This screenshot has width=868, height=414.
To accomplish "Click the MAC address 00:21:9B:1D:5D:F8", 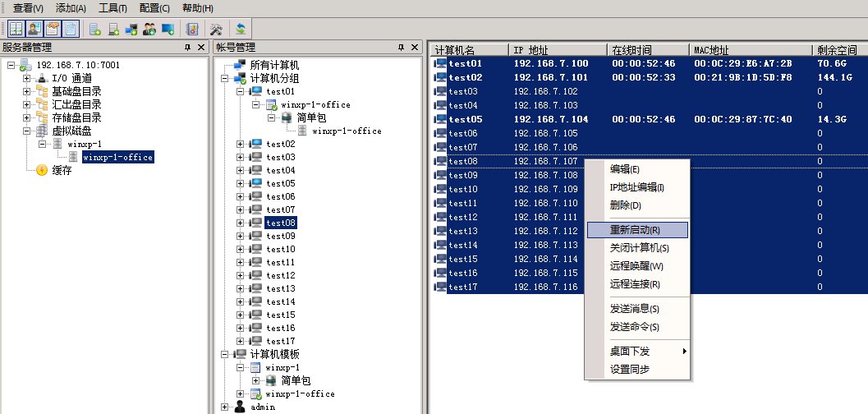I will click(x=743, y=77).
